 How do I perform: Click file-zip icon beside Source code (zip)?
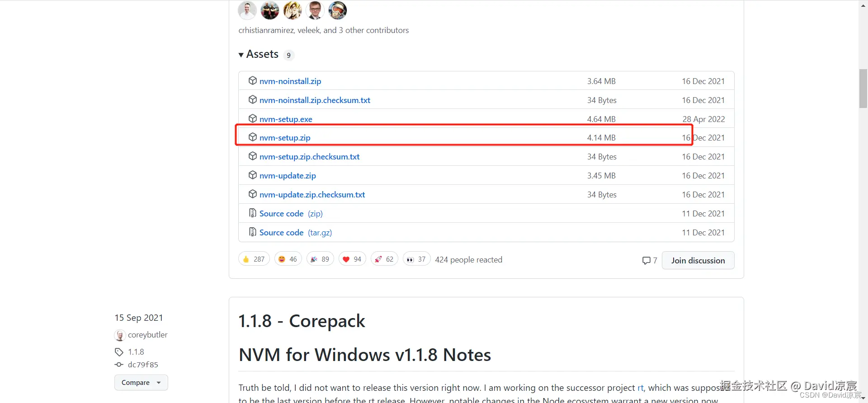(x=253, y=213)
